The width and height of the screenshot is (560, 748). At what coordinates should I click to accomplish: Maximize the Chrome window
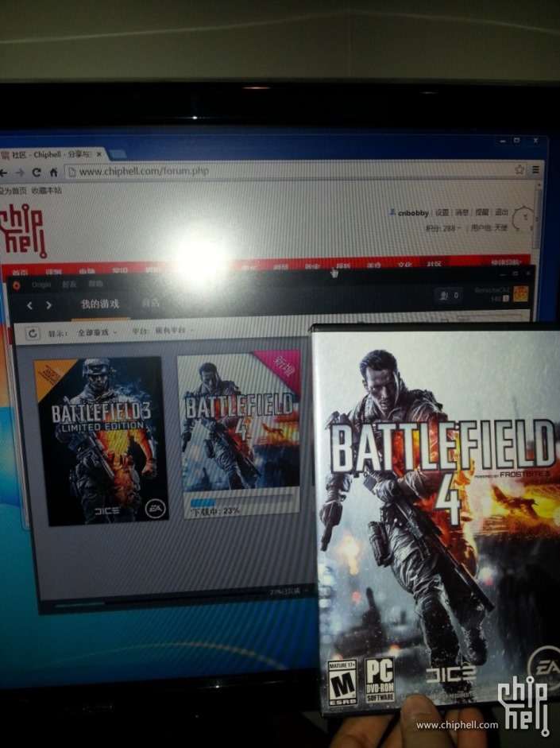click(516, 140)
